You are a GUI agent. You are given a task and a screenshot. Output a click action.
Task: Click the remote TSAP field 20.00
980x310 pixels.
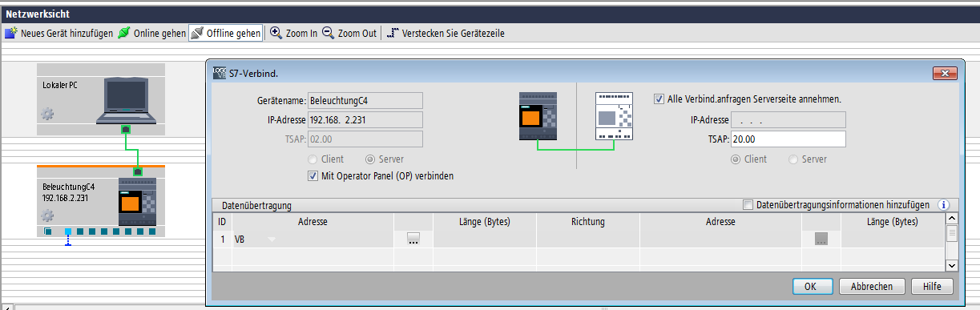(788, 139)
